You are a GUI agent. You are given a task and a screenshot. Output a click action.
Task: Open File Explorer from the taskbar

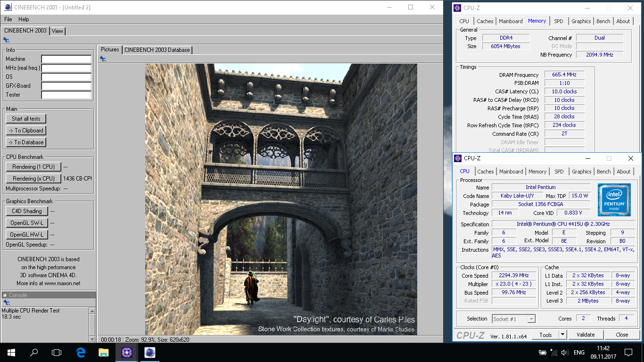coord(103,352)
